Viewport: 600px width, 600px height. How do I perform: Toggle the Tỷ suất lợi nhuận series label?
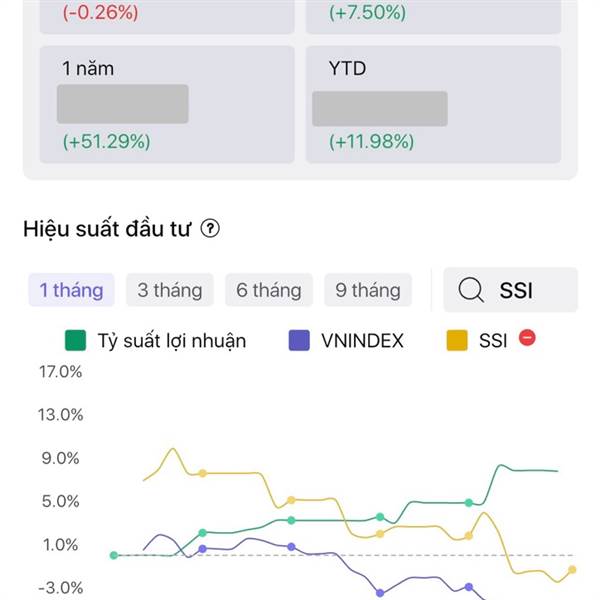171,340
